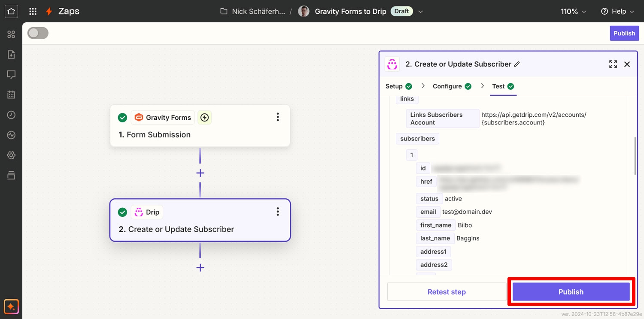Open the zoom level 110% dropdown

pos(573,12)
